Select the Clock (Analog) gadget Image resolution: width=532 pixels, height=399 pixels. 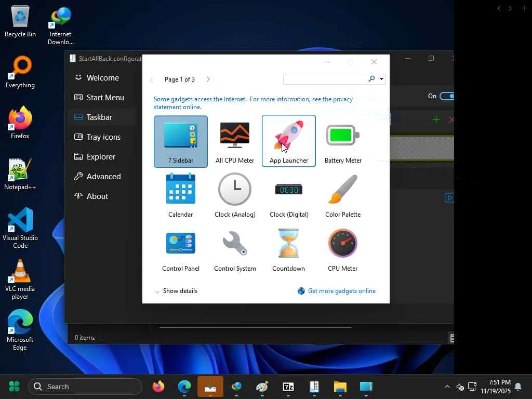(235, 195)
